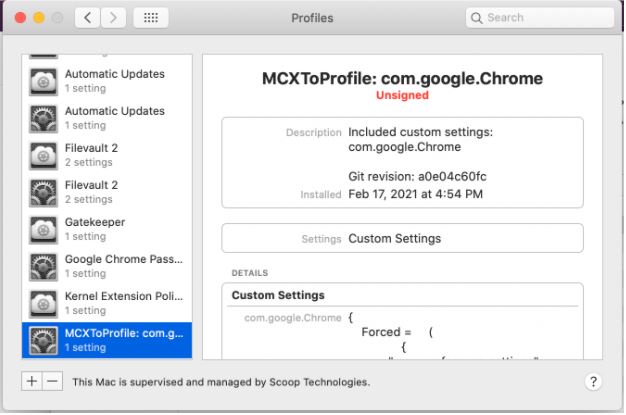
Task: Click the Google Chrome Pass profile icon
Action: 43,266
